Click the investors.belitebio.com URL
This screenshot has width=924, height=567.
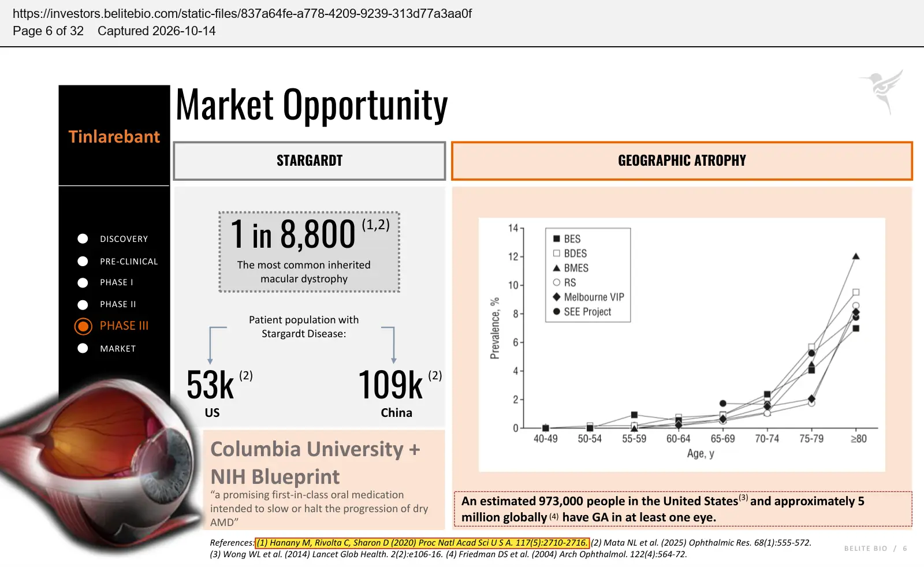[x=243, y=14]
